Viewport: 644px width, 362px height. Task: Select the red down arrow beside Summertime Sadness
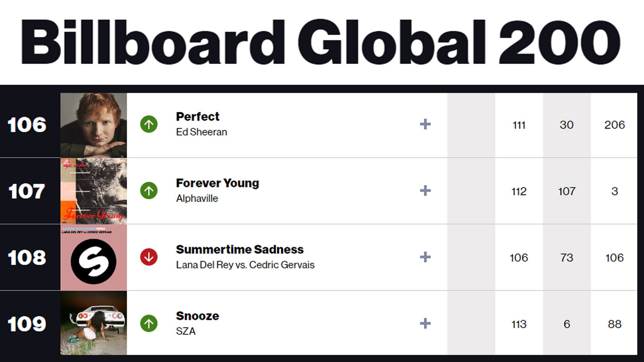click(149, 257)
